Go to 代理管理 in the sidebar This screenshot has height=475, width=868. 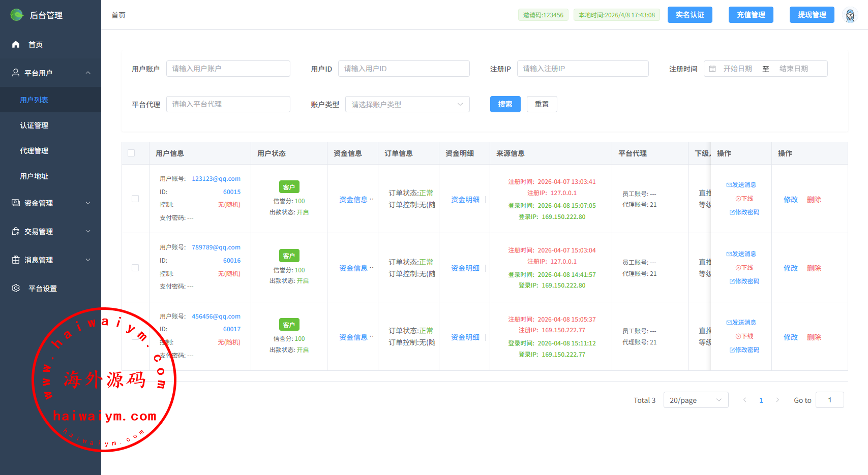pyautogui.click(x=34, y=151)
